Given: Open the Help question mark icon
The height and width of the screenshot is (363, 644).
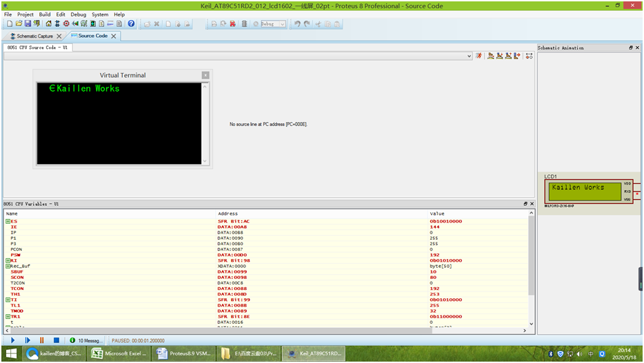Looking at the screenshot, I should point(131,24).
